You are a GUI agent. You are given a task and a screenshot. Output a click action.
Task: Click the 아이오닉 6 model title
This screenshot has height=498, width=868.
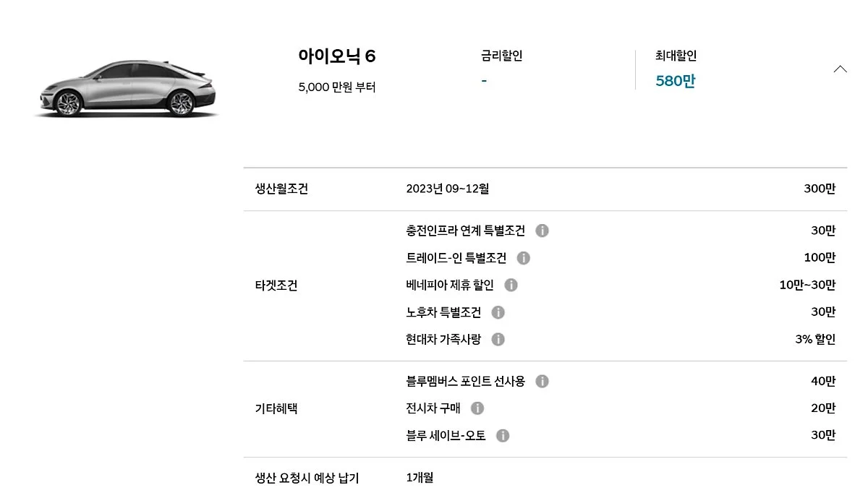tap(336, 56)
